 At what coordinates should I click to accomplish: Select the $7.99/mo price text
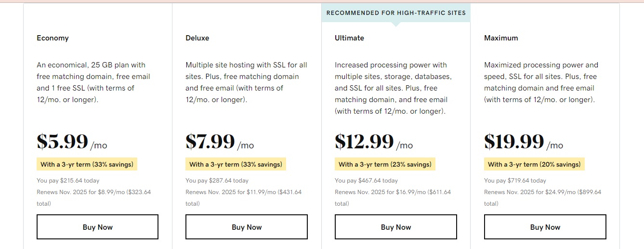[x=219, y=142]
